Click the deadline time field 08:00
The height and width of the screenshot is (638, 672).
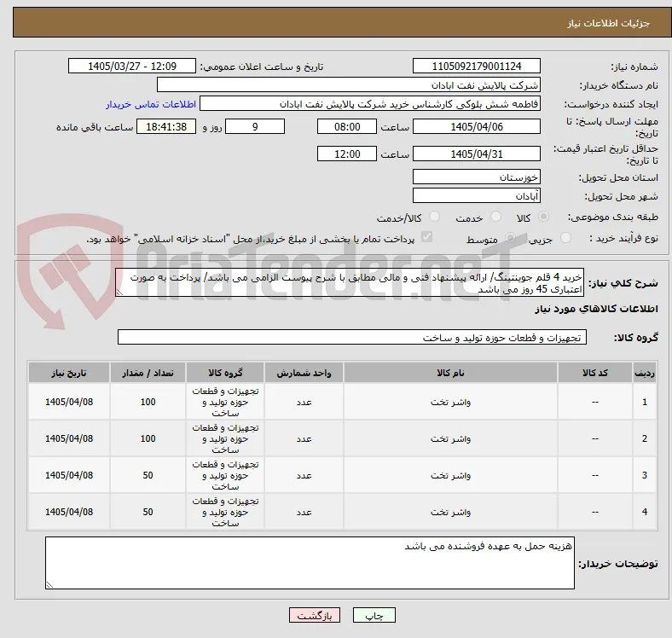(347, 126)
